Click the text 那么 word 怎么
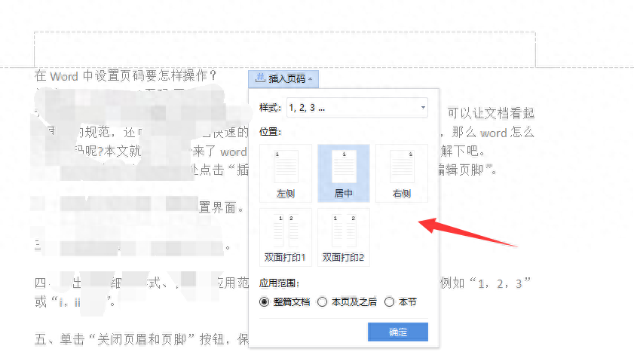 pos(493,133)
